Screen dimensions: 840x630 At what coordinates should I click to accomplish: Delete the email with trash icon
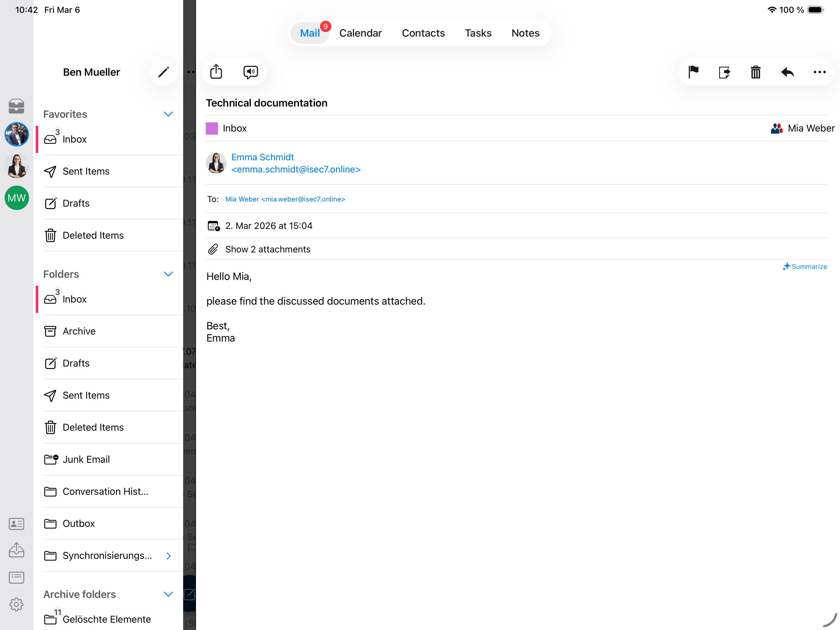(x=756, y=72)
